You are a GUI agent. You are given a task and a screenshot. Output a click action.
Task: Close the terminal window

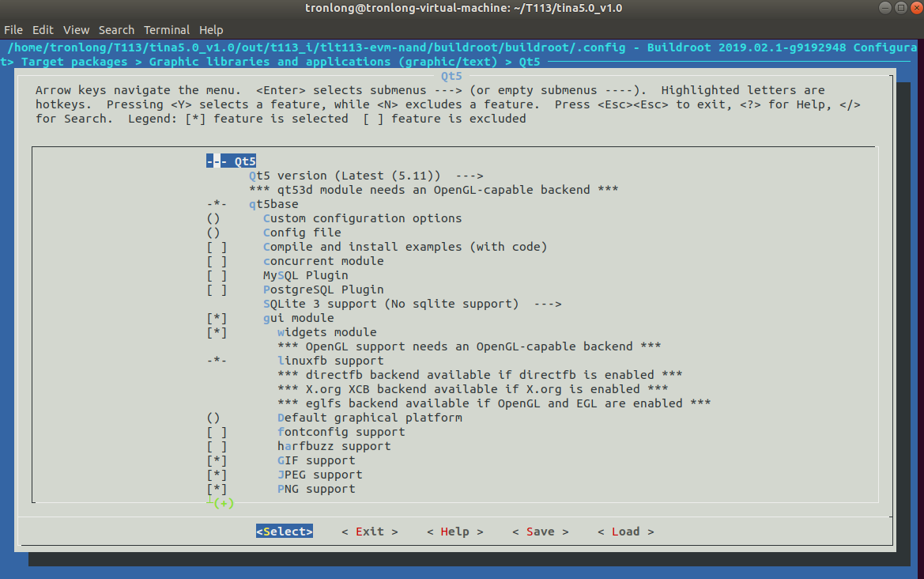(917, 8)
